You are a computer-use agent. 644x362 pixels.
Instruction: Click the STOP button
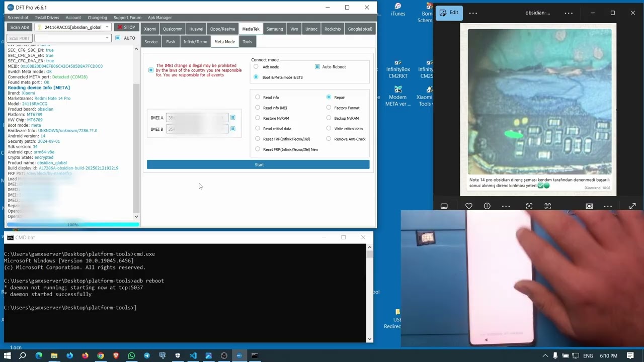point(126,27)
